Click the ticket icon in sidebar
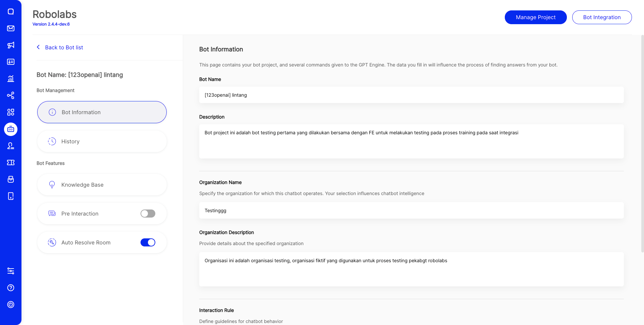Screen dimensions: 644x325 [x=11, y=162]
